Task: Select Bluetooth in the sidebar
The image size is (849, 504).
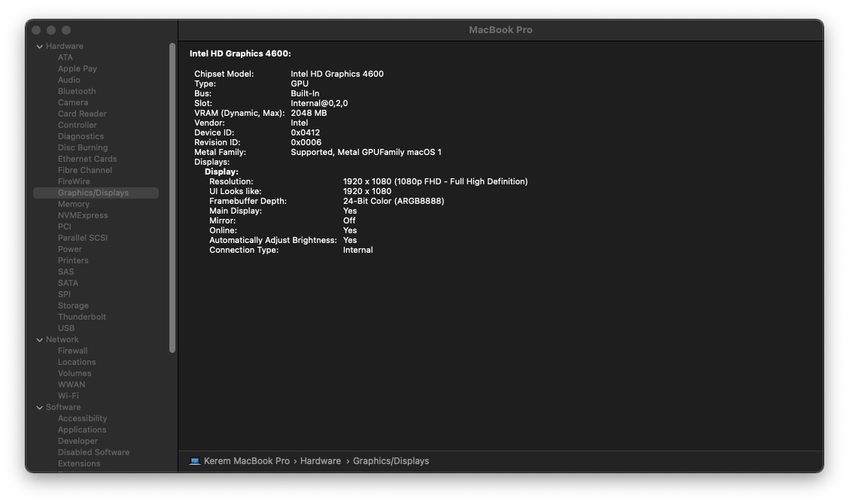Action: 75,91
